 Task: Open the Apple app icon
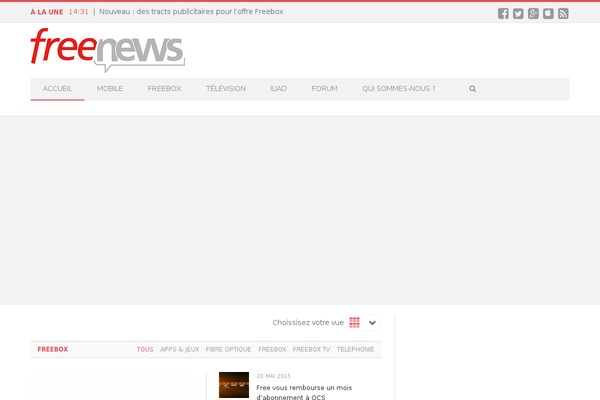tap(548, 14)
